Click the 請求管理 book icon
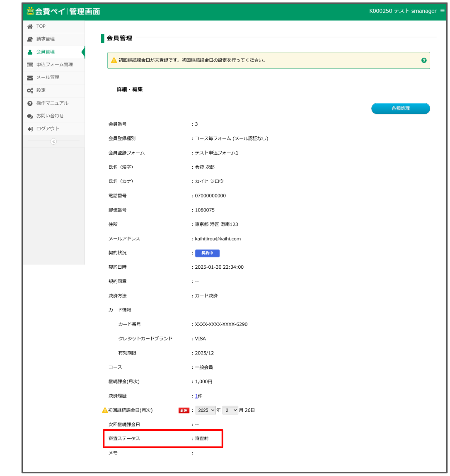Image resolution: width=450 pixels, height=476 pixels. (x=30, y=39)
